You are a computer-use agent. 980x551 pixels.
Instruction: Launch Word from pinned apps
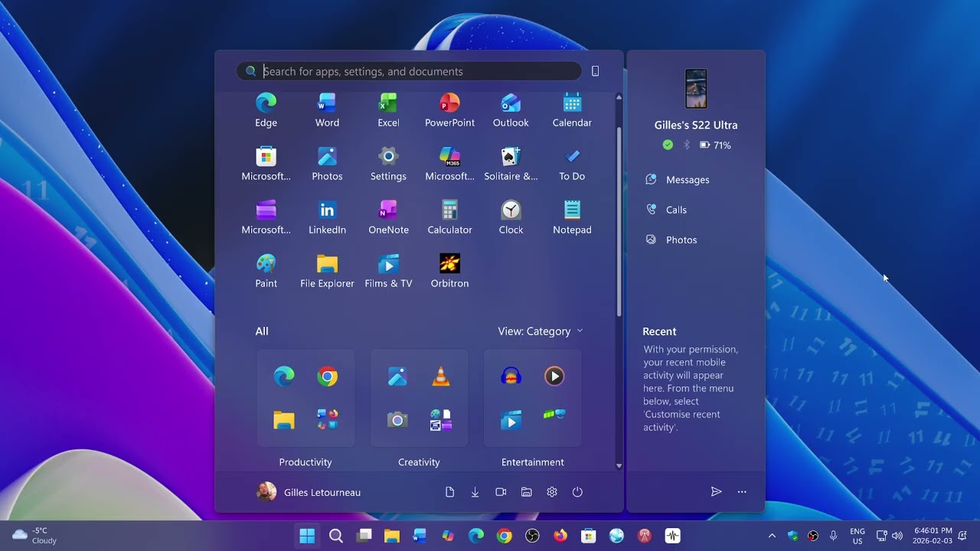[327, 111]
